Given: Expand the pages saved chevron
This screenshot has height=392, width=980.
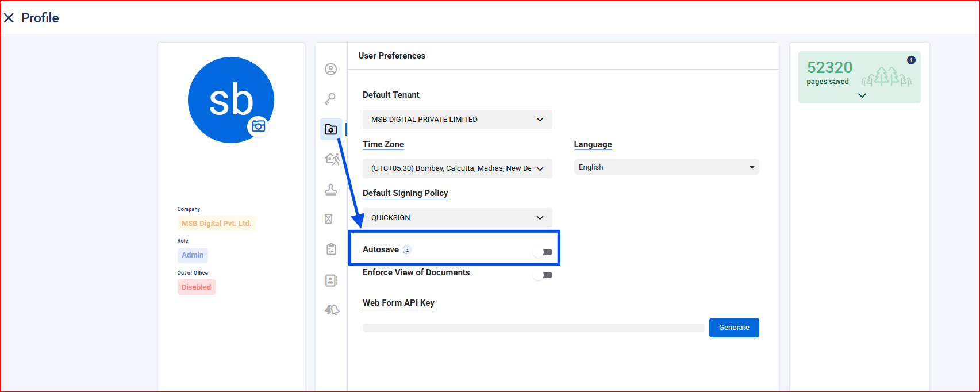Looking at the screenshot, I should (862, 95).
